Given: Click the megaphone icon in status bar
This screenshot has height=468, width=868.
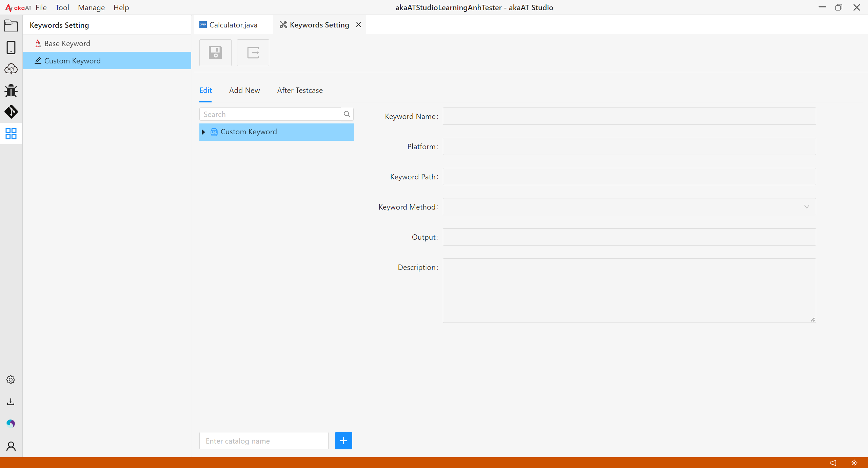Looking at the screenshot, I should [x=833, y=463].
